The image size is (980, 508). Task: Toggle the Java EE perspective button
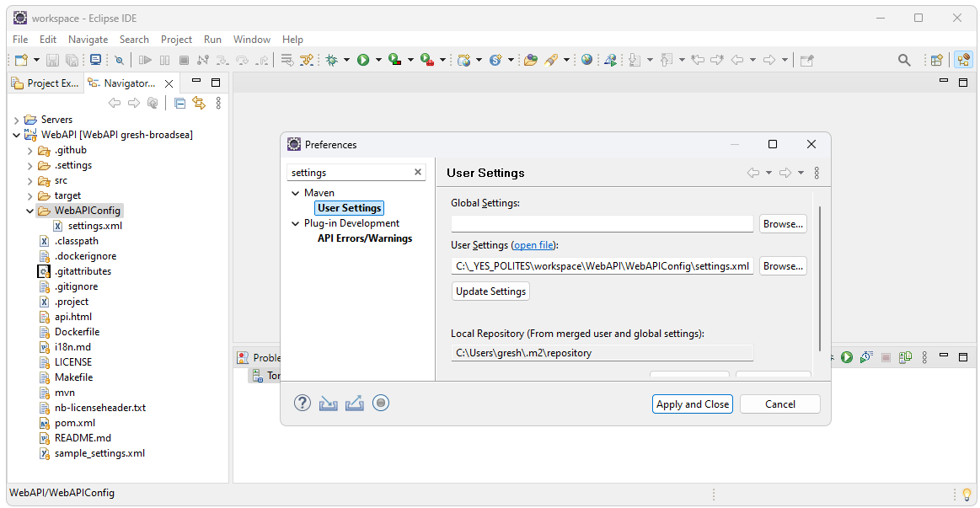tap(963, 60)
